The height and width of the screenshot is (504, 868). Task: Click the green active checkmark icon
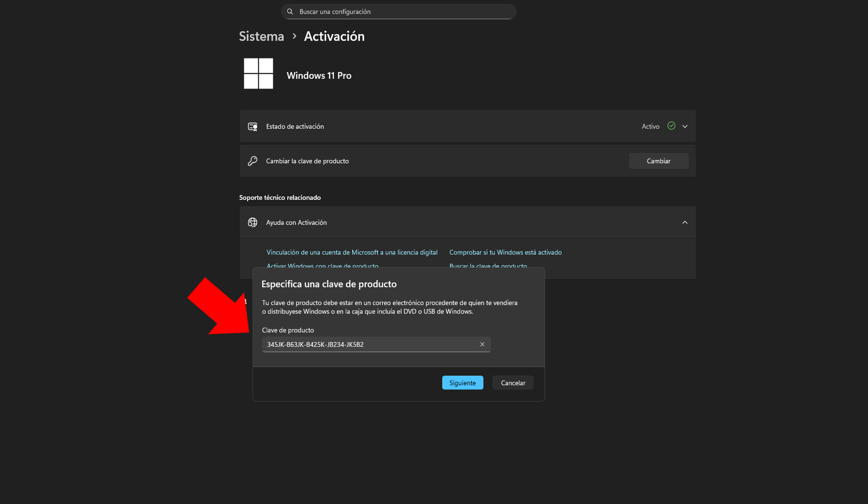pyautogui.click(x=671, y=126)
